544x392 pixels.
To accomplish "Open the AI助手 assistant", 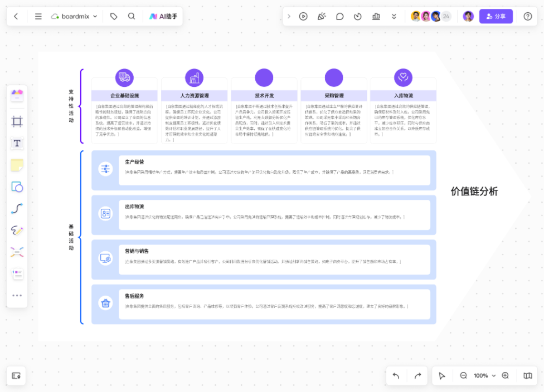I will click(x=163, y=17).
